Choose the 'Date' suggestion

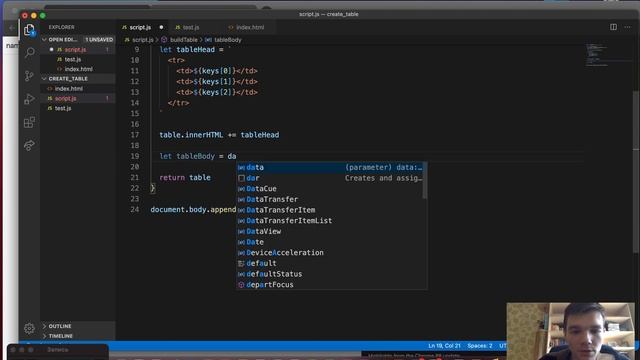(331, 242)
